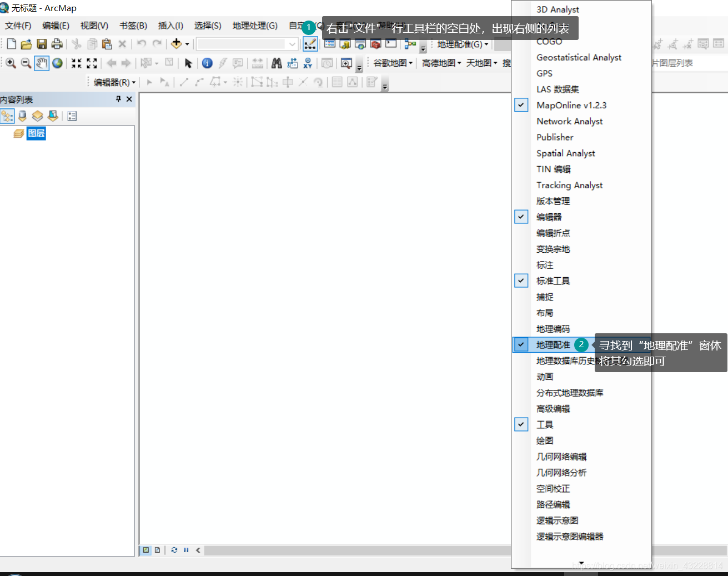
Task: Launch ModelBuilder
Action: tap(410, 44)
